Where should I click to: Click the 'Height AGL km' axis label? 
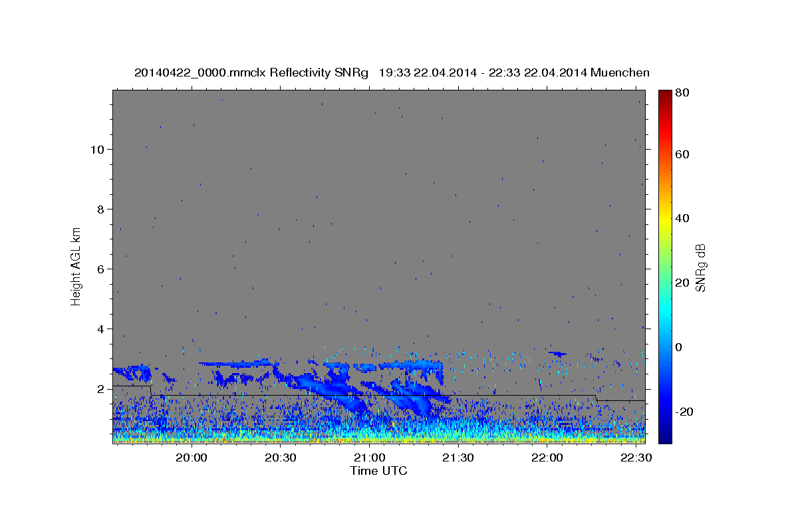(x=76, y=266)
